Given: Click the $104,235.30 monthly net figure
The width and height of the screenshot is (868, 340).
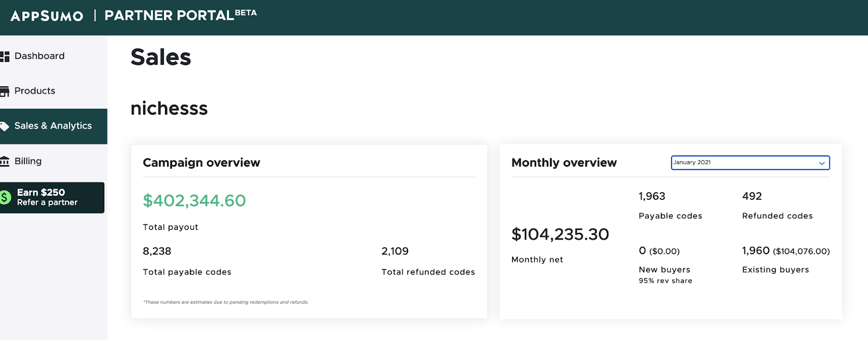Looking at the screenshot, I should 560,234.
